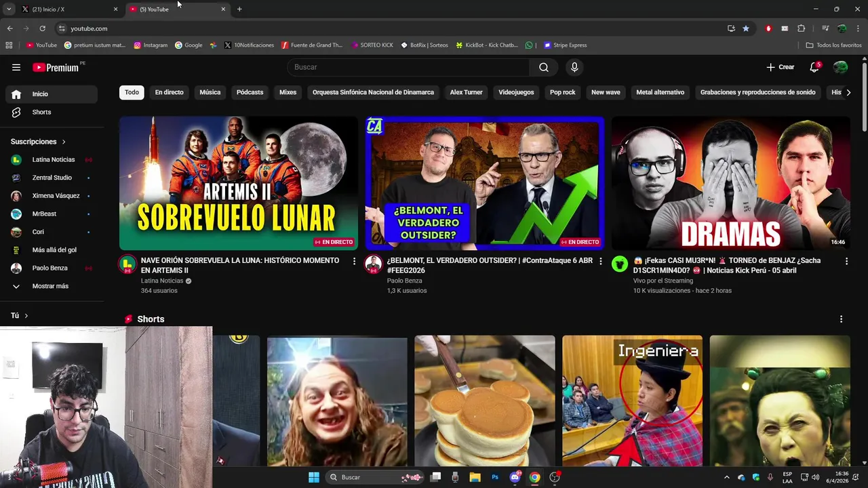Open the Artemis II Sobrevuelo Lunar thumbnail
The width and height of the screenshot is (868, 488).
(238, 183)
